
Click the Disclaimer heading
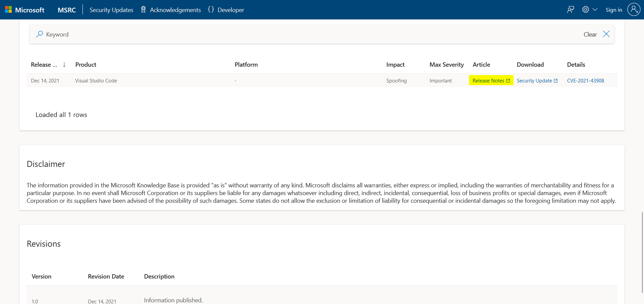pos(46,164)
